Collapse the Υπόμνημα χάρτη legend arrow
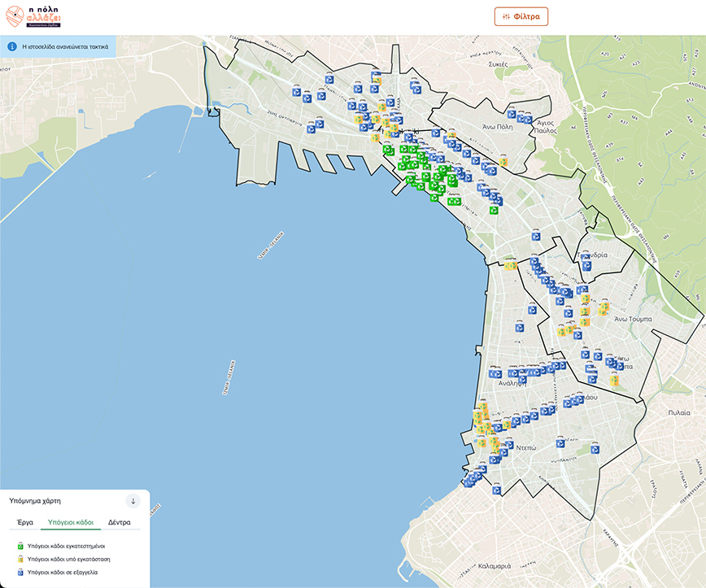 pyautogui.click(x=133, y=500)
